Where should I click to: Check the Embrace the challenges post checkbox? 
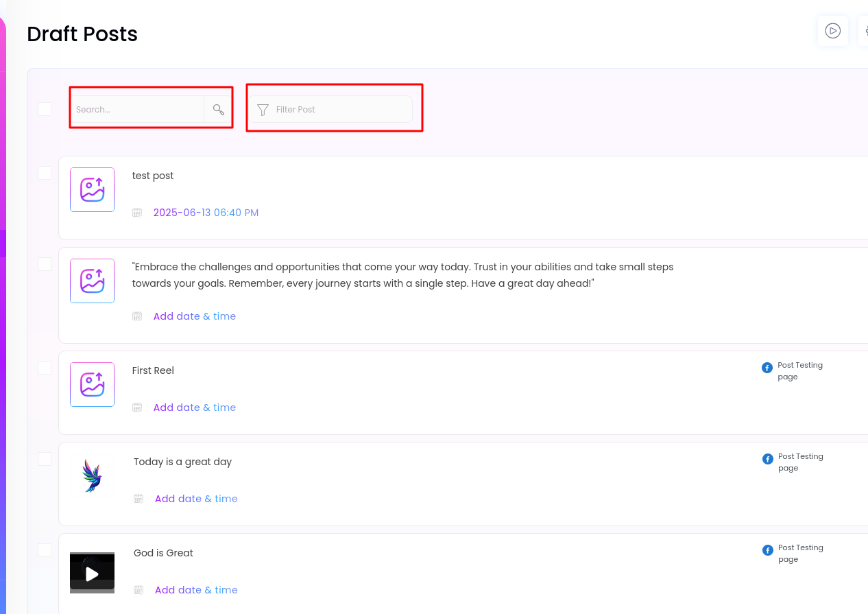45,264
